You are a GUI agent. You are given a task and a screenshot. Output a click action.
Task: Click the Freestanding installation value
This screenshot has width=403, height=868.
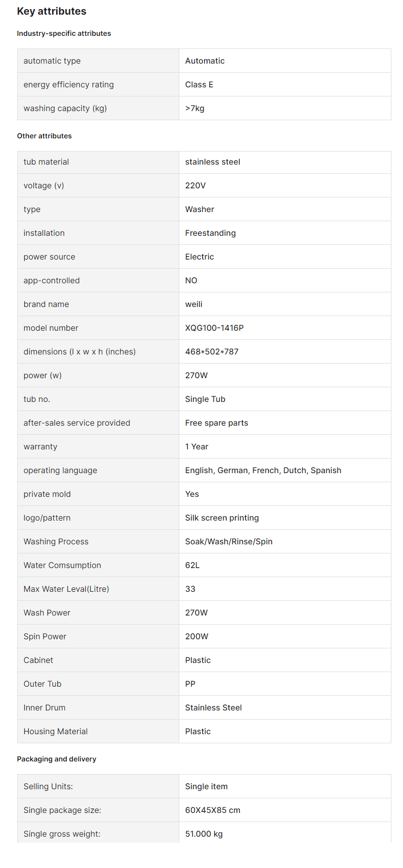coord(210,233)
